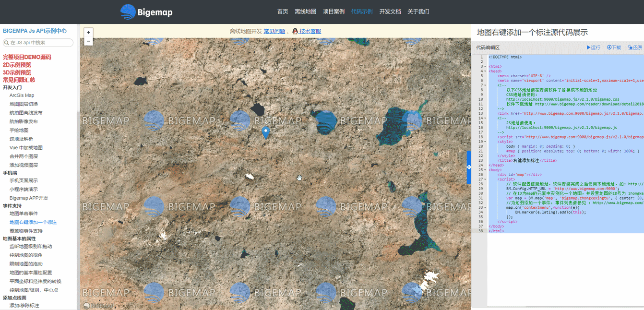
Task: Click the 开发入门 section heading
Action: tap(12, 88)
